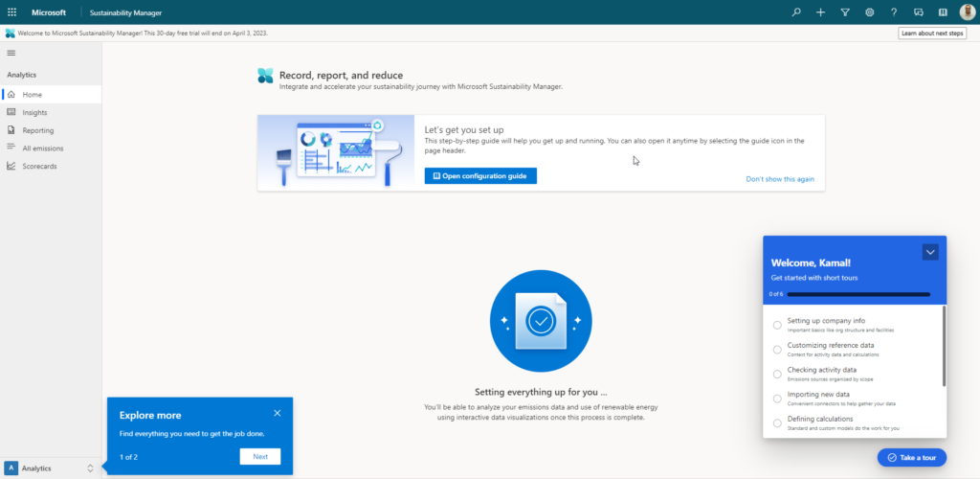Click Learn about next steps button
980x479 pixels.
pyautogui.click(x=932, y=34)
